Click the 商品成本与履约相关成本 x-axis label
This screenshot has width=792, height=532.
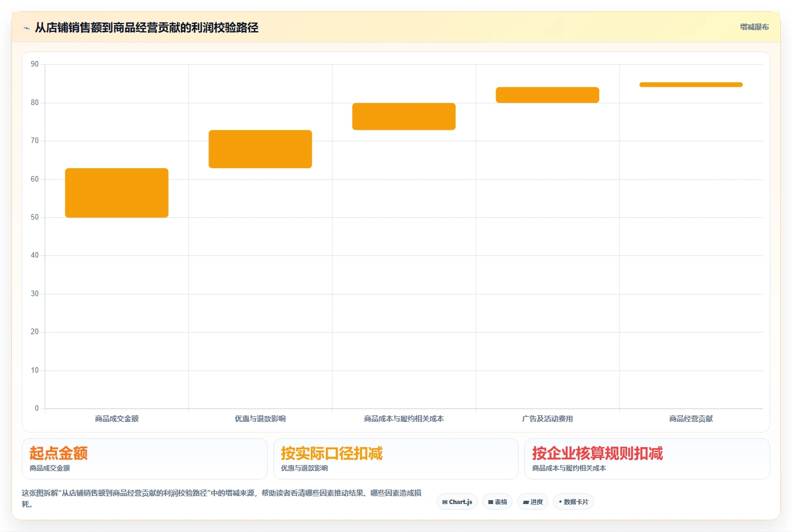pyautogui.click(x=404, y=419)
